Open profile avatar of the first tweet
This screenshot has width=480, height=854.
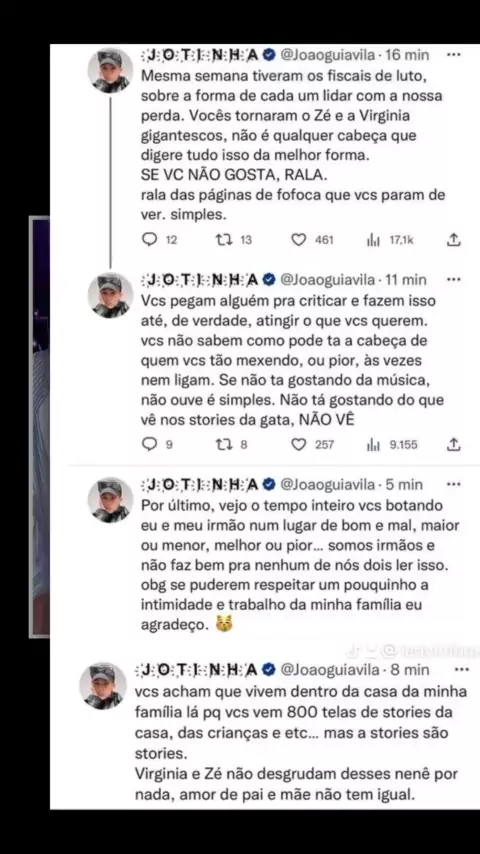tap(111, 70)
